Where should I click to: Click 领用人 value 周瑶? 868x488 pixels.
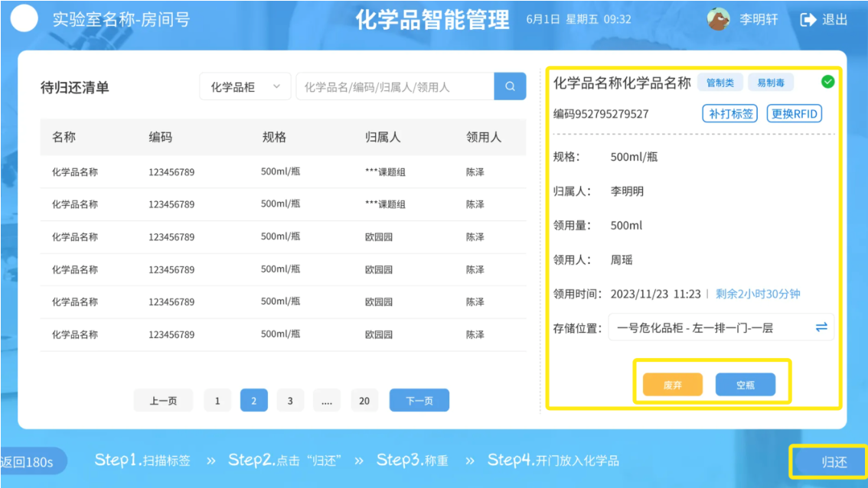click(x=621, y=260)
